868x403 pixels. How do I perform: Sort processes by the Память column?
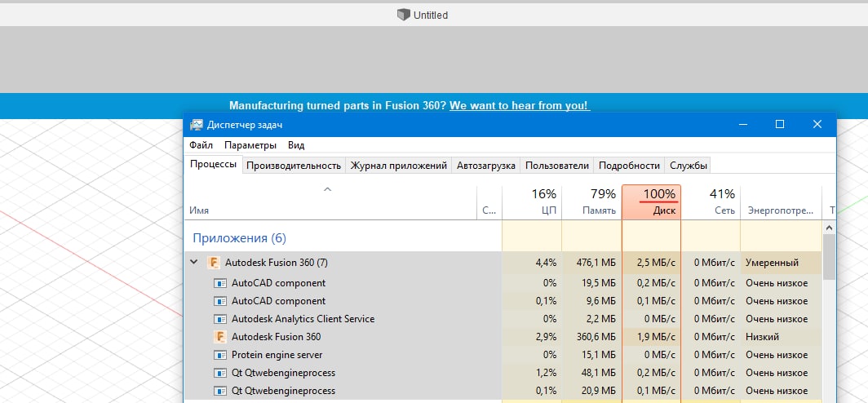coord(591,202)
